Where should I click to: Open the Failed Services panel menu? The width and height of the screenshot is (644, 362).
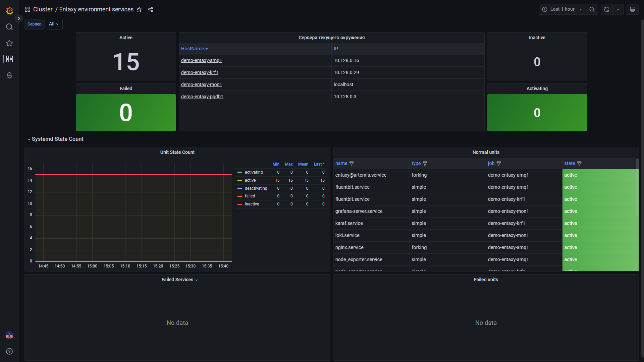(x=180, y=280)
